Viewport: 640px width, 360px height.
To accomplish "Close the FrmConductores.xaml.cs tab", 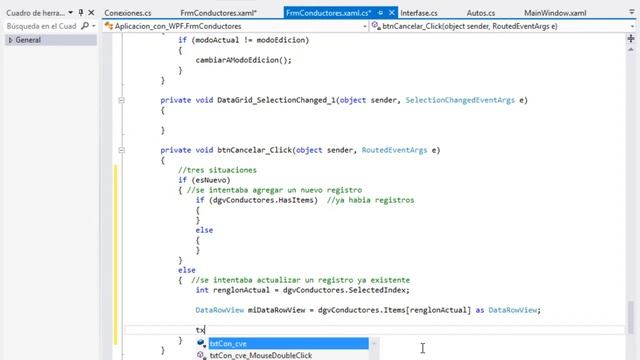I will (x=391, y=13).
